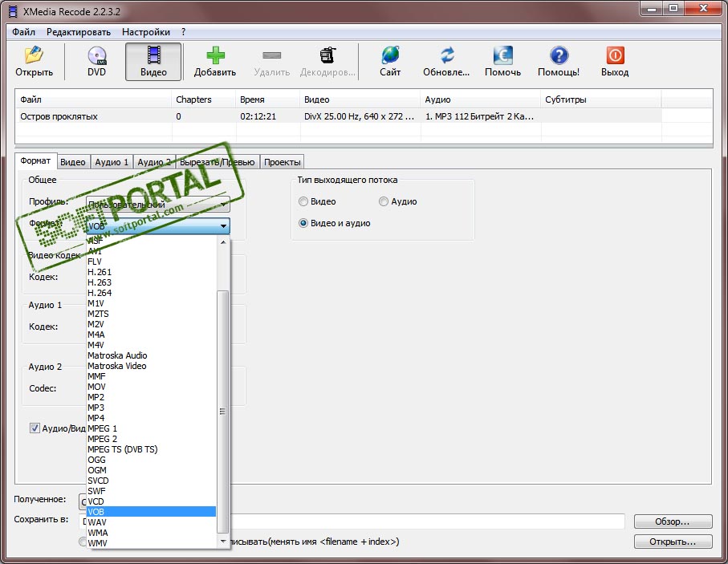Click the Обзор... button
Screen dimensions: 728x564
tap(673, 521)
